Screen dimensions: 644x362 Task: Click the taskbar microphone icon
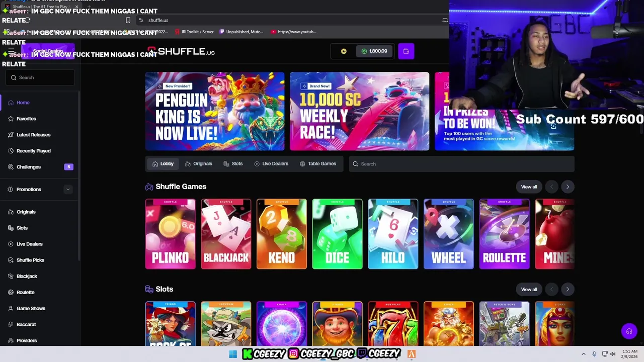click(x=594, y=354)
